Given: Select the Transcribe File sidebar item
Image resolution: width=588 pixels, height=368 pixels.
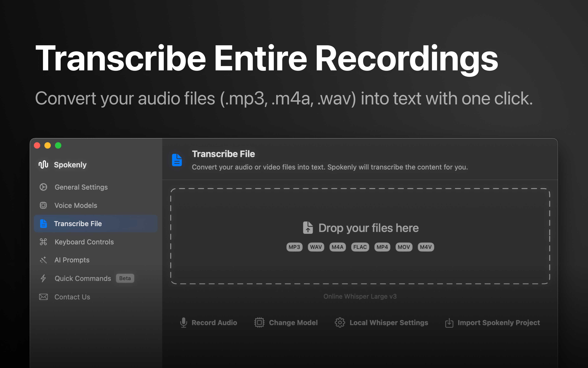Looking at the screenshot, I should pyautogui.click(x=96, y=223).
